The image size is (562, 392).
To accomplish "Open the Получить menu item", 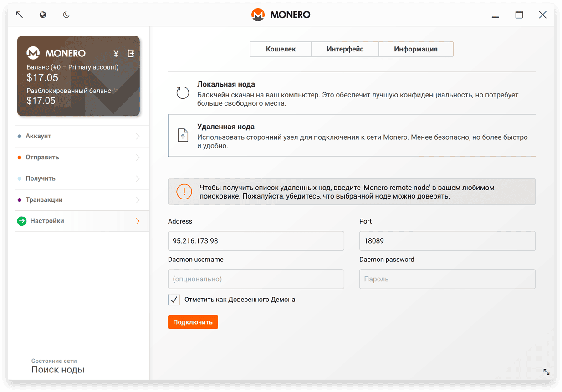I will pos(82,178).
